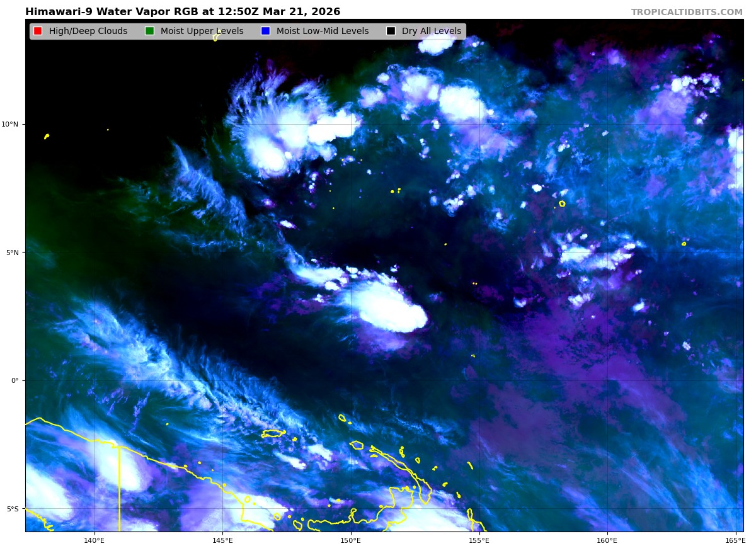
Task: Click the "Moist Upper Levels" legend label
Action: [202, 31]
